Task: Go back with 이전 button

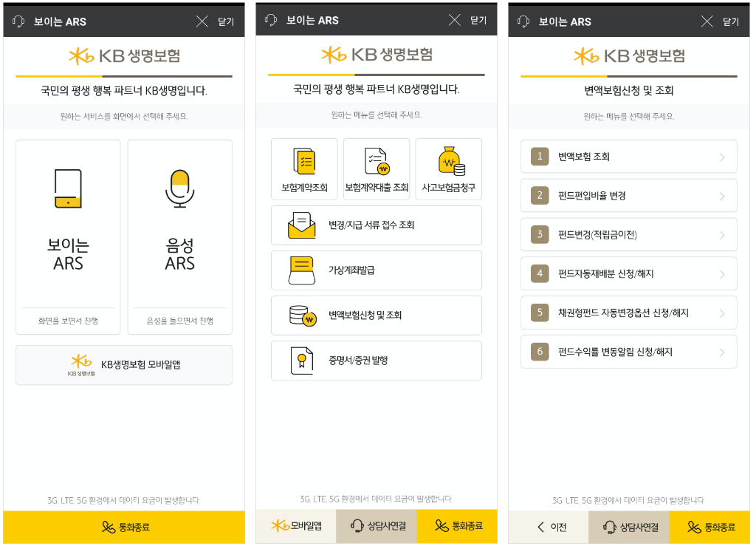Action: tap(549, 528)
